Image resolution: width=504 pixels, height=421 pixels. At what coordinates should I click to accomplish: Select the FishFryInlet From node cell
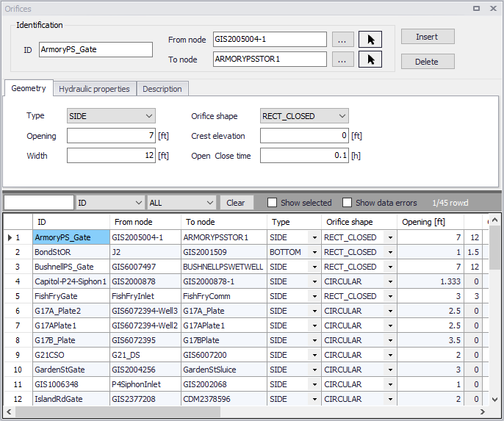click(145, 296)
